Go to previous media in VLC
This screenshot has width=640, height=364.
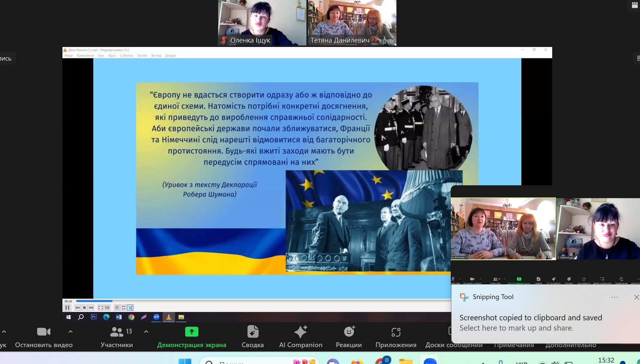78,308
